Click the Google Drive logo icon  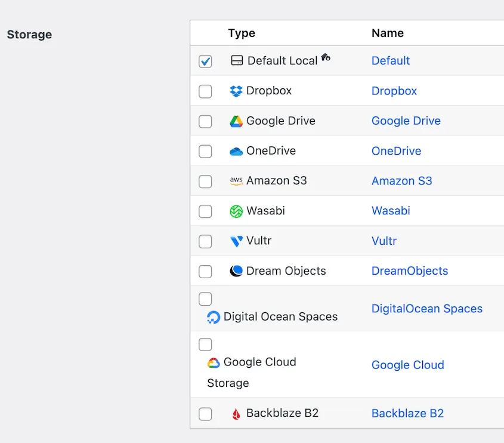tap(236, 121)
